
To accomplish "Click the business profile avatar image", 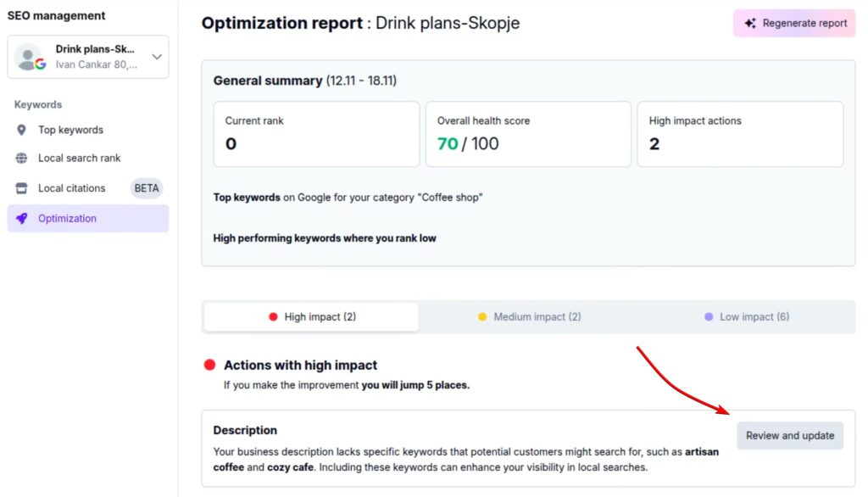I will 26,56.
